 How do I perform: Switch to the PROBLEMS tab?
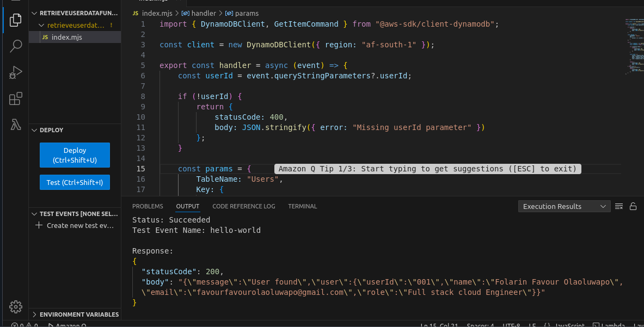[149, 206]
